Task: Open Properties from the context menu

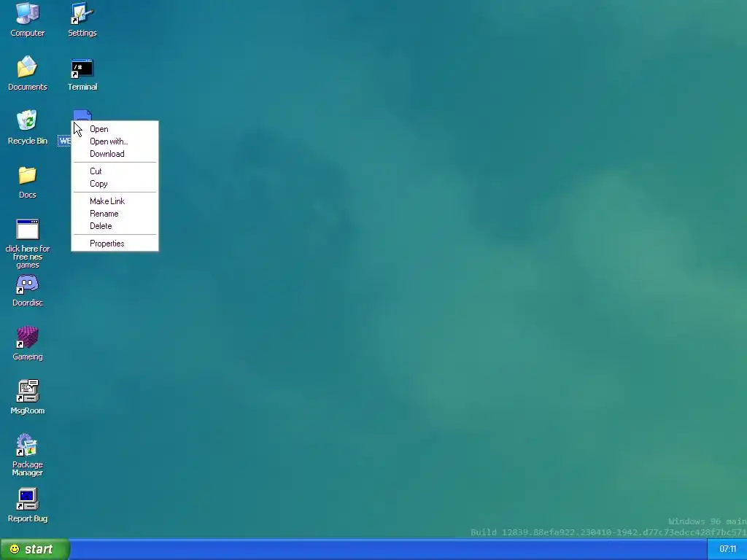Action: tap(115, 244)
